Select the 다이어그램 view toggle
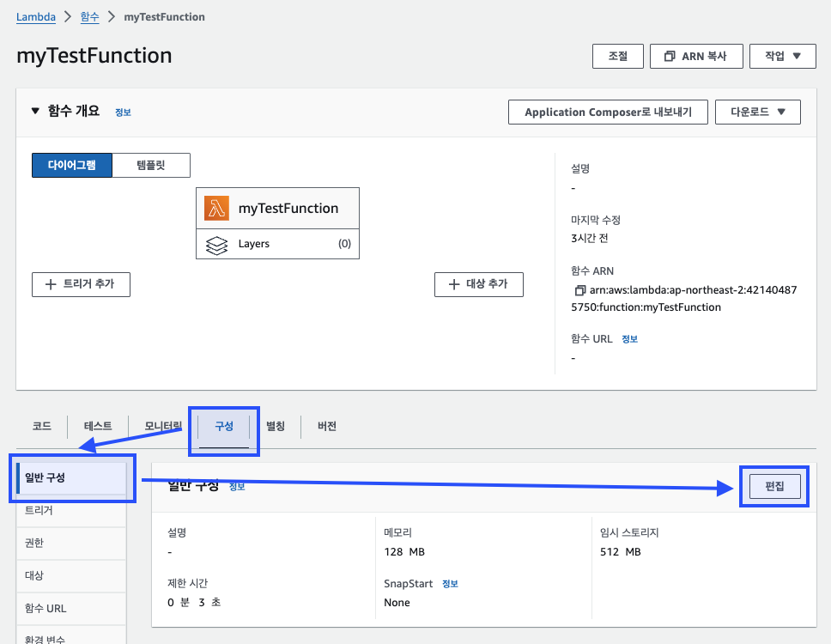The height and width of the screenshot is (644, 831). [x=72, y=166]
